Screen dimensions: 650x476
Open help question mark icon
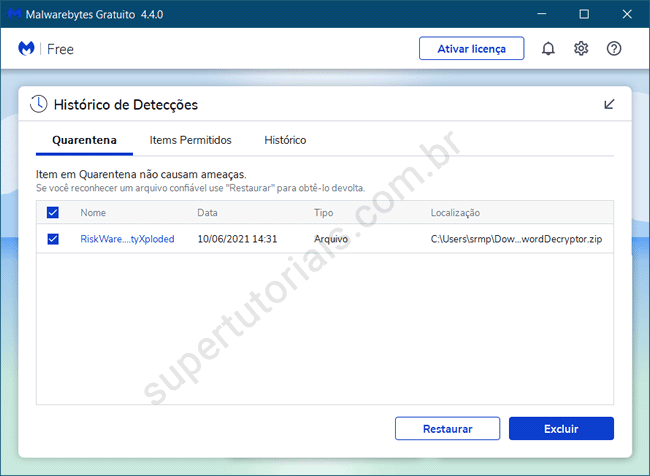(x=614, y=49)
